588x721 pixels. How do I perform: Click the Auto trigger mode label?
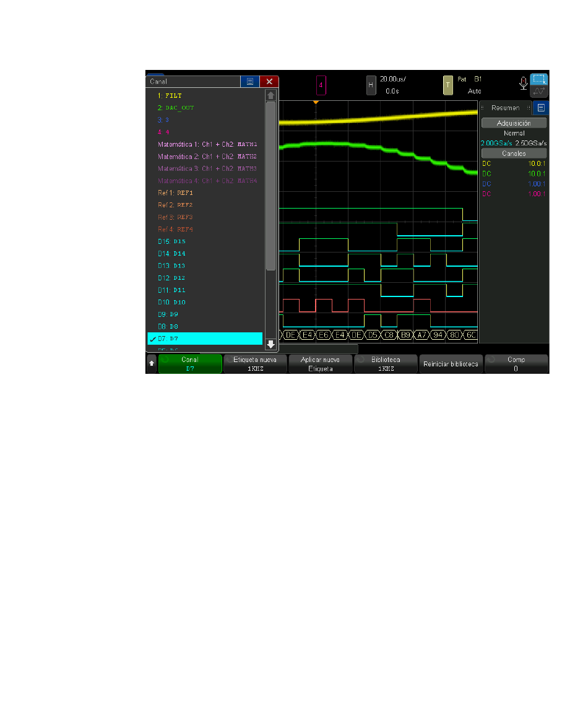pos(475,91)
